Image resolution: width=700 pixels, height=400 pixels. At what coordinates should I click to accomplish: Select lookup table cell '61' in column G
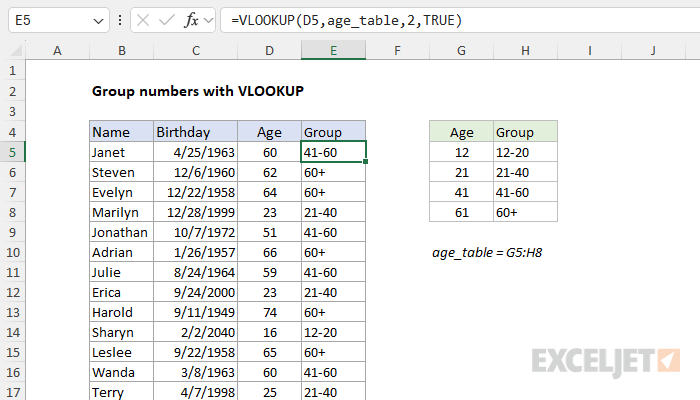point(461,212)
